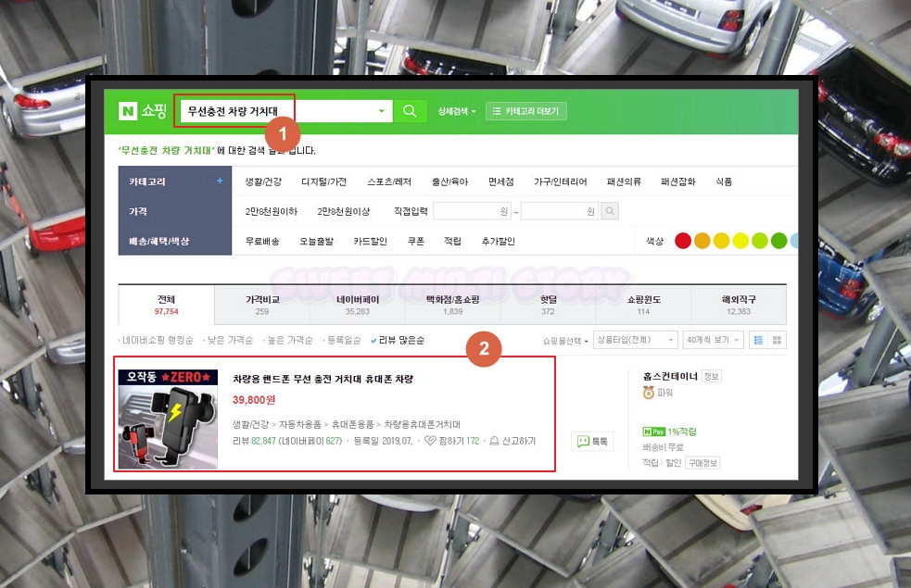The image size is (911, 588).
Task: Select the 스포츠/레저 category
Action: [389, 181]
